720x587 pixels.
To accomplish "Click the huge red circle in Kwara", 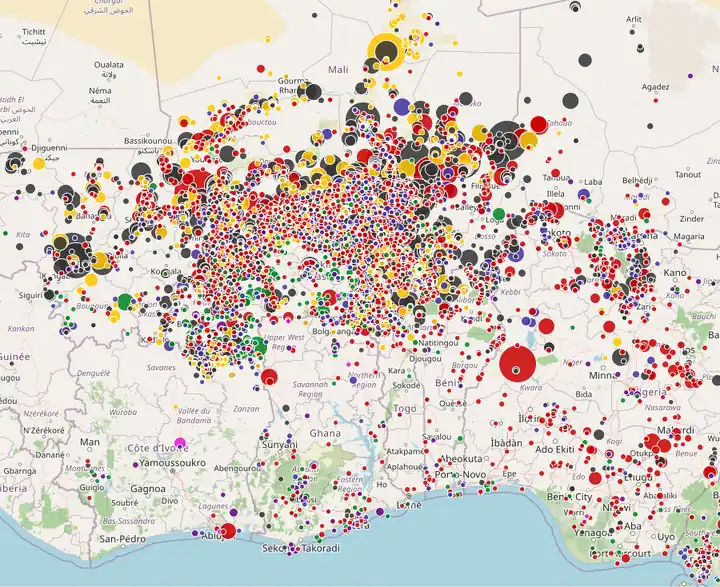I will 518,364.
